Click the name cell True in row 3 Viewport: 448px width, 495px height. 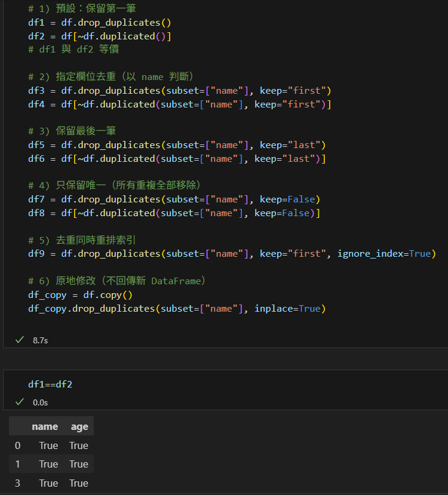(x=48, y=483)
